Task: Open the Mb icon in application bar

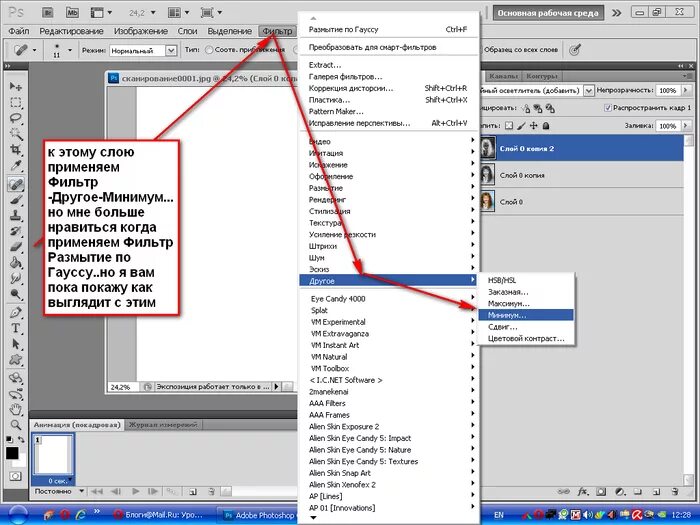Action: 72,12
